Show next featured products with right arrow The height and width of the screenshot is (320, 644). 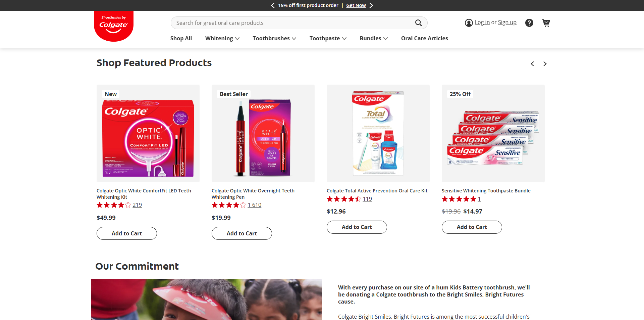pos(545,64)
